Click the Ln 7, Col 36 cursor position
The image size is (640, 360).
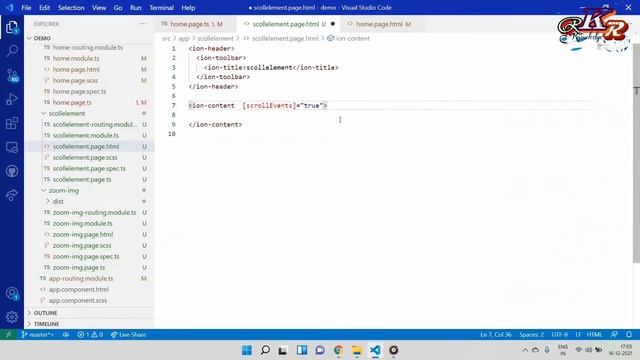pyautogui.click(x=496, y=334)
